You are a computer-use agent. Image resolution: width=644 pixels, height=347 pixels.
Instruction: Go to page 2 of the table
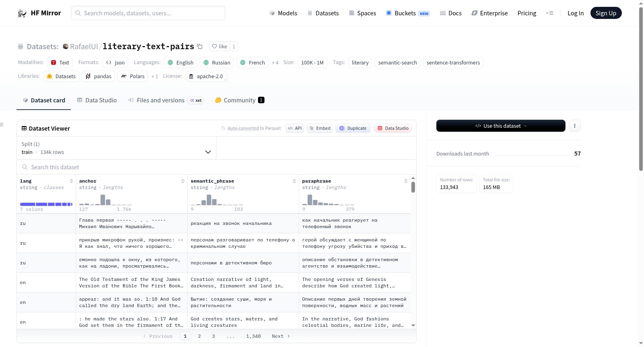click(x=199, y=336)
